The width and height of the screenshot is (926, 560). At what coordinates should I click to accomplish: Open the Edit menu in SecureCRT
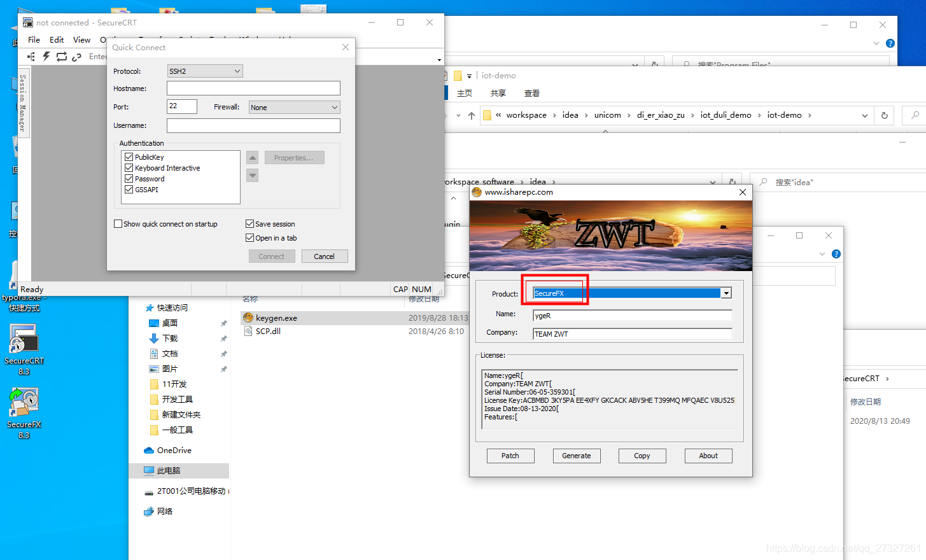[57, 39]
